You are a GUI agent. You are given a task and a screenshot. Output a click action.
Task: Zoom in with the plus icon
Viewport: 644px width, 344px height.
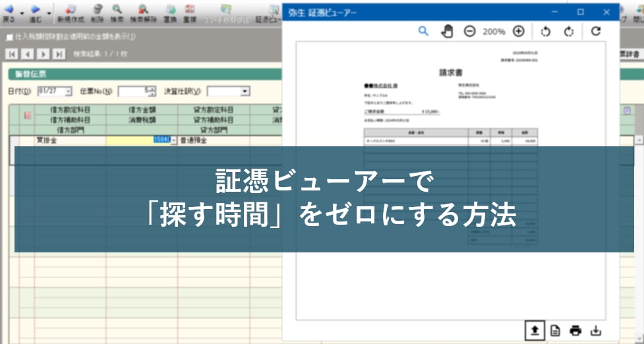tap(519, 31)
